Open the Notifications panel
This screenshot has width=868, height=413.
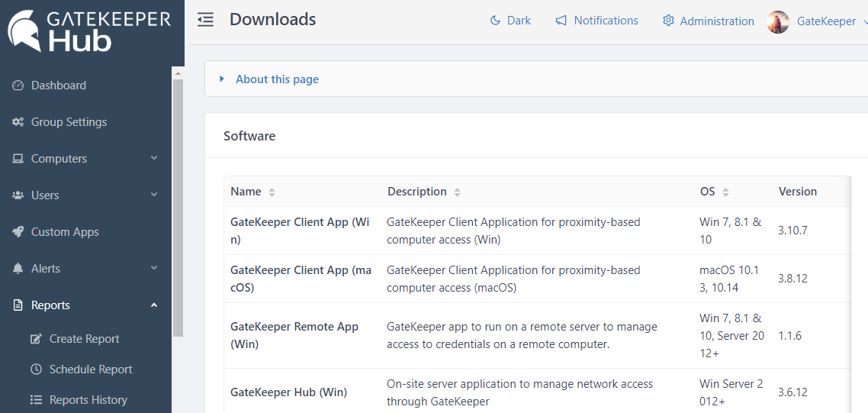(x=596, y=21)
